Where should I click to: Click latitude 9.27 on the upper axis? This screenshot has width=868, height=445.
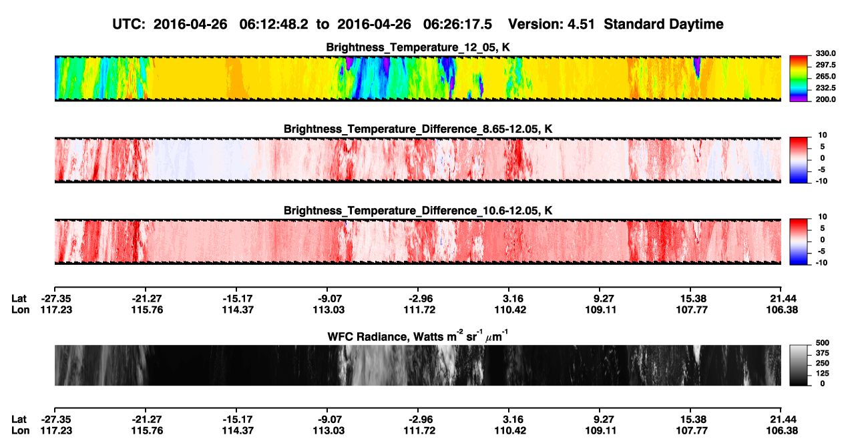click(x=600, y=299)
